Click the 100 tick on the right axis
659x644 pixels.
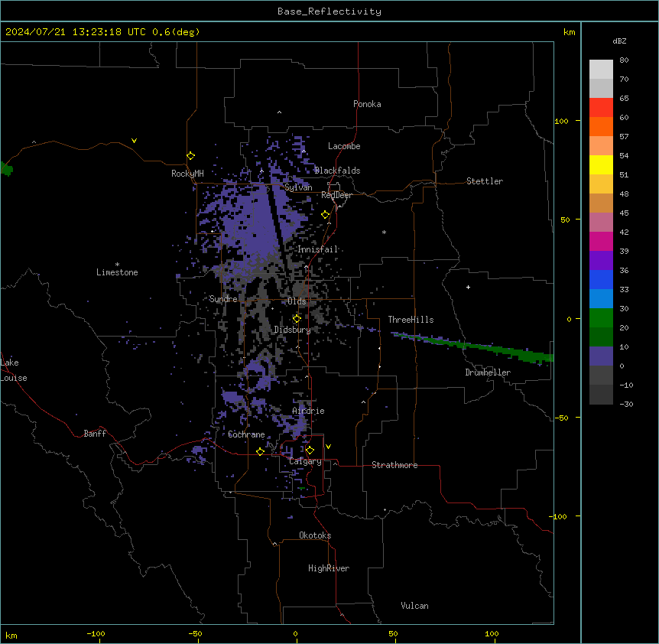561,121
